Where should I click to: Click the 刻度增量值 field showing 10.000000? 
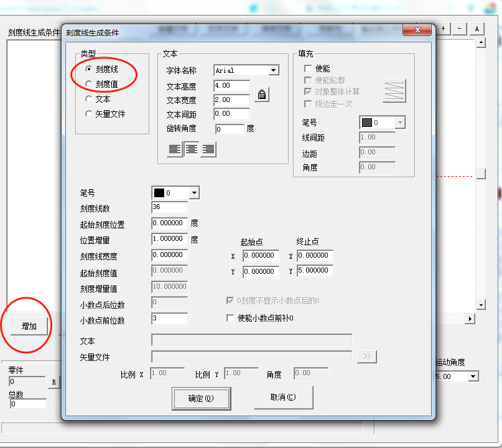click(169, 287)
